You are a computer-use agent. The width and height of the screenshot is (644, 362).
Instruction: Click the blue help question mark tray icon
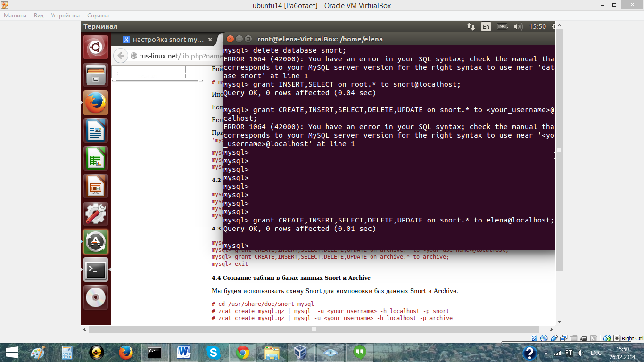click(x=530, y=353)
